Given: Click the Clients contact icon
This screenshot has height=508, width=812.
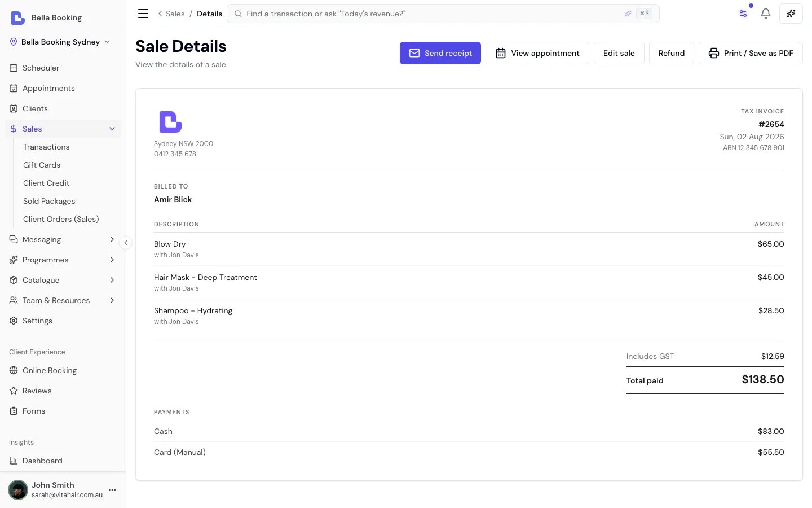Looking at the screenshot, I should [14, 108].
